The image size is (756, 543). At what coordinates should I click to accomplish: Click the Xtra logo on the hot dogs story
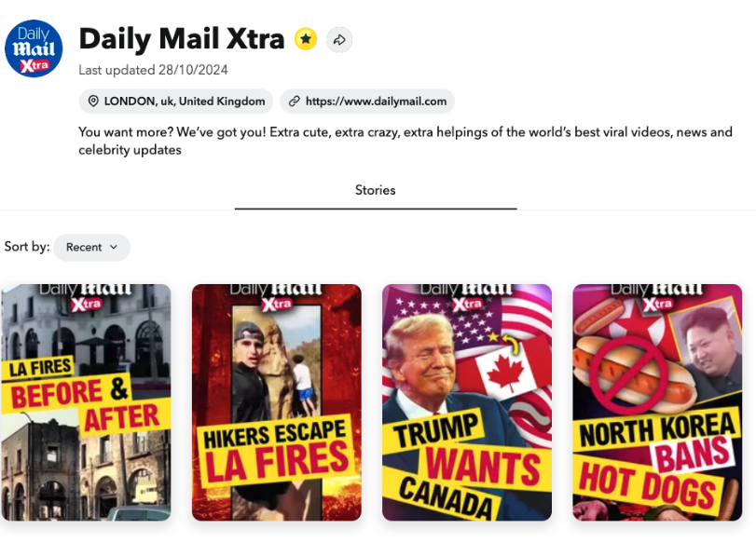click(x=657, y=304)
